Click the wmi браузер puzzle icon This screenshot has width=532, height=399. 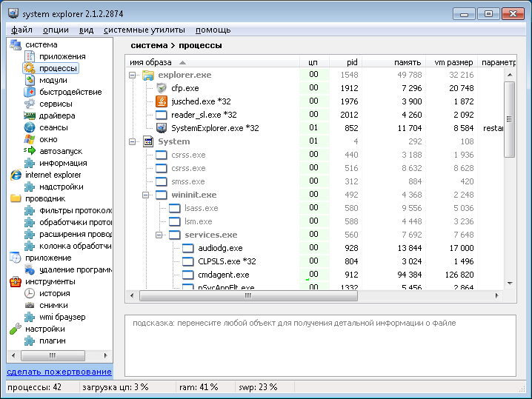point(30,317)
